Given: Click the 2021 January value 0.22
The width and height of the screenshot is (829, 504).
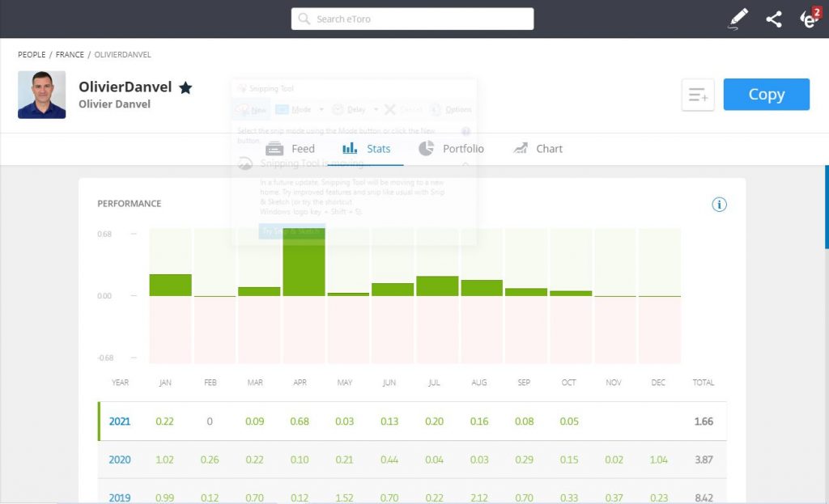Looking at the screenshot, I should click(x=164, y=421).
